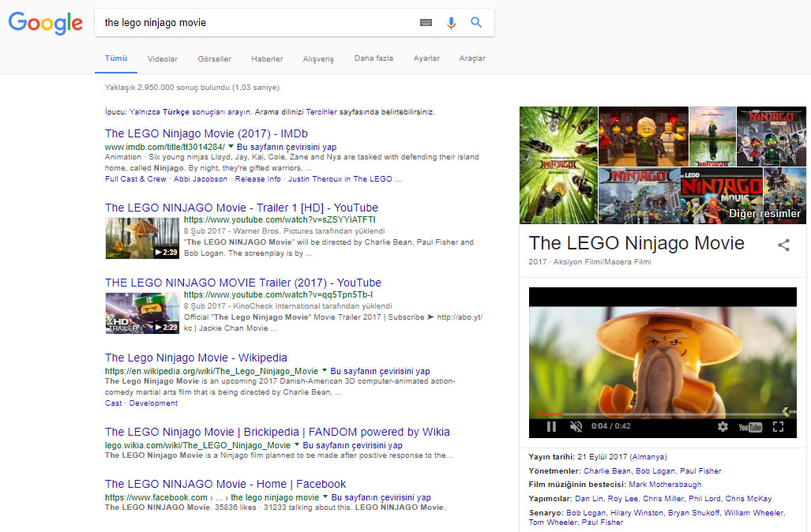811x532 pixels.
Task: Open 'The Lego Ninjago Movie - Wikipedia' result
Action: click(x=196, y=358)
